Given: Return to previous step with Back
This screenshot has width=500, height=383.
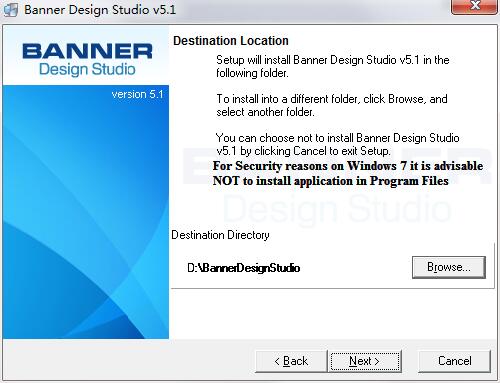Looking at the screenshot, I should coord(291,361).
